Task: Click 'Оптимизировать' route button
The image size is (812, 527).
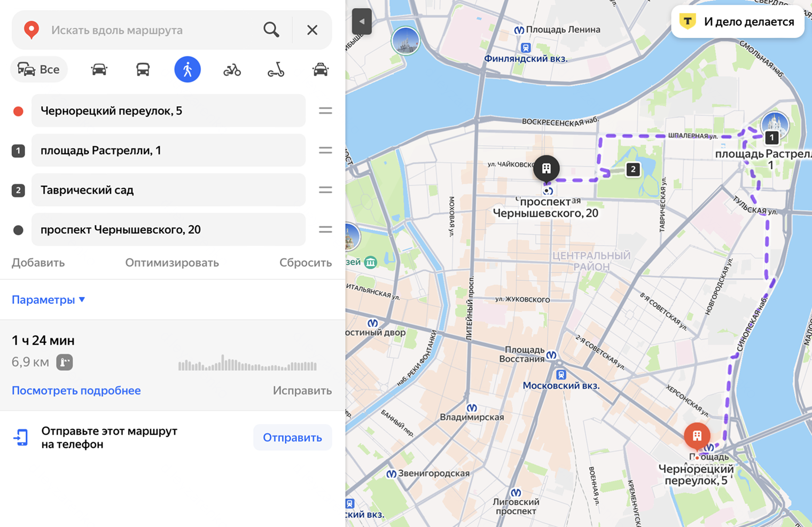Action: pyautogui.click(x=172, y=263)
